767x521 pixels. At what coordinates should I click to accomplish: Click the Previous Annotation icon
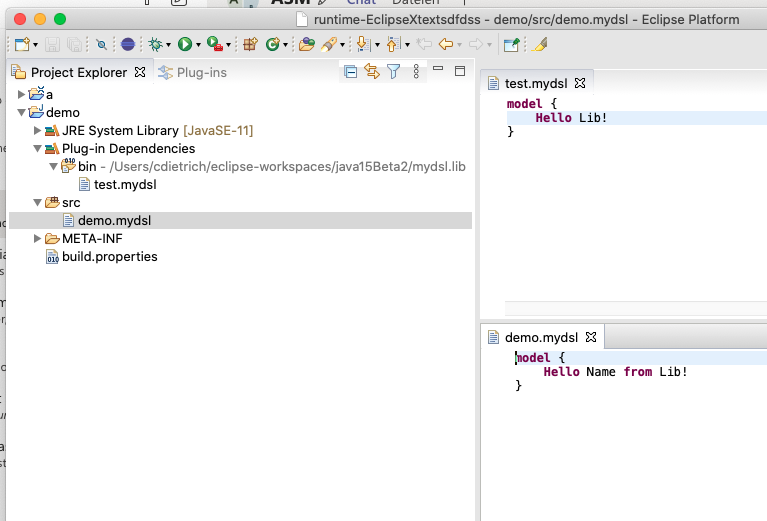393,45
